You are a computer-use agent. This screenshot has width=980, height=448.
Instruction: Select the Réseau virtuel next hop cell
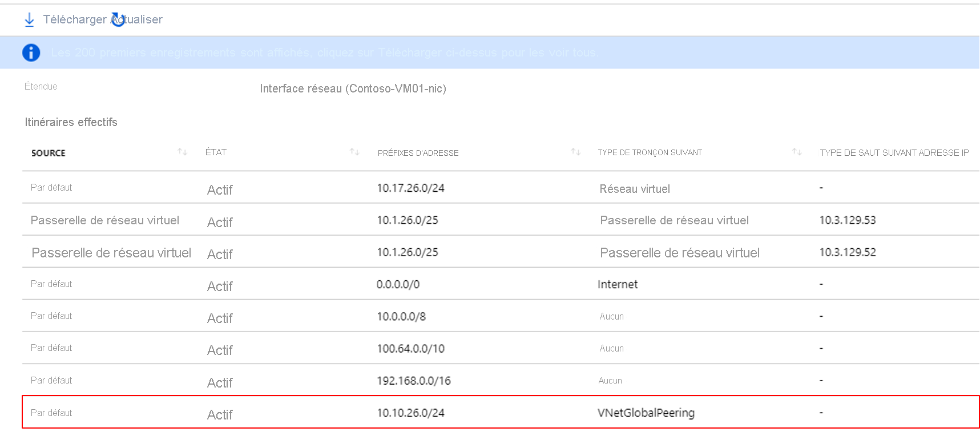[635, 189]
